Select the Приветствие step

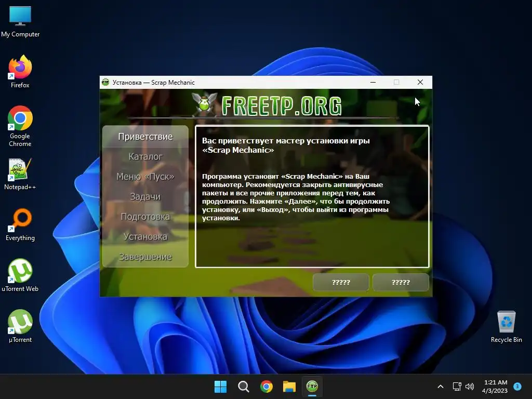coord(145,137)
